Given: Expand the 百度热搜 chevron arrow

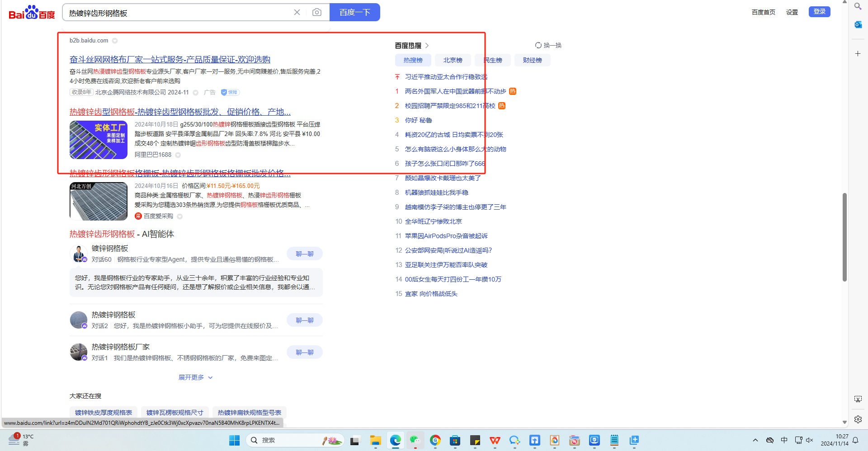Looking at the screenshot, I should point(427,46).
